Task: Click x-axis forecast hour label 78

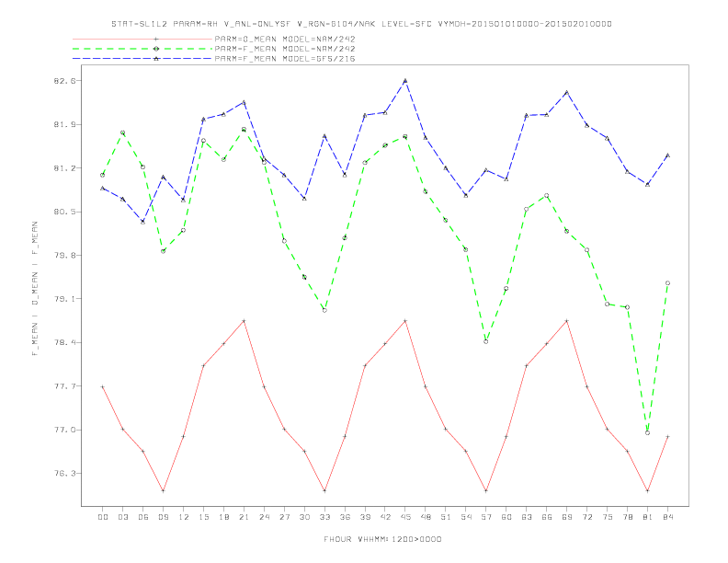Action: point(628,517)
